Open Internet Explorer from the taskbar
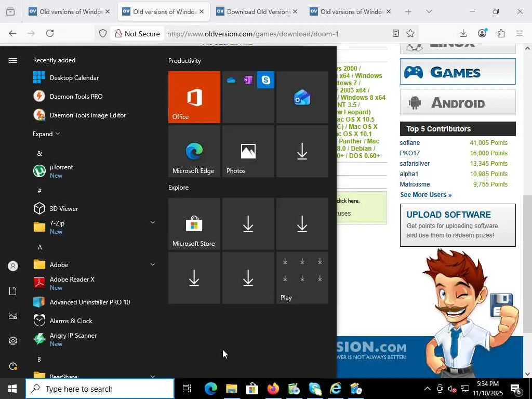Viewport: 532px width, 399px height. click(336, 389)
